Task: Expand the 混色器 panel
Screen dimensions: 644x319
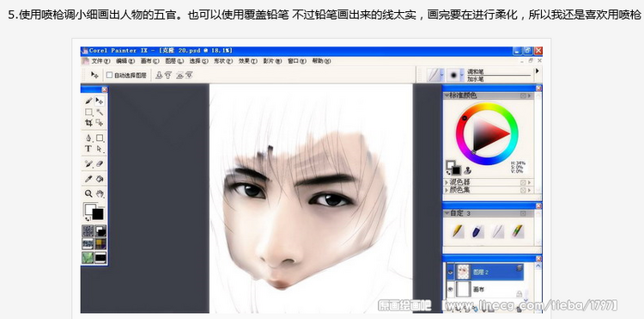Action: (x=447, y=181)
